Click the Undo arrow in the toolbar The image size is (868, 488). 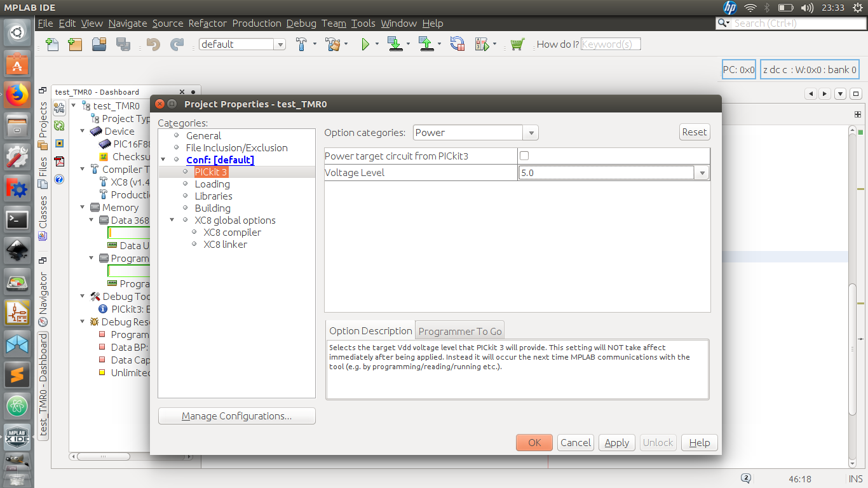pos(153,44)
